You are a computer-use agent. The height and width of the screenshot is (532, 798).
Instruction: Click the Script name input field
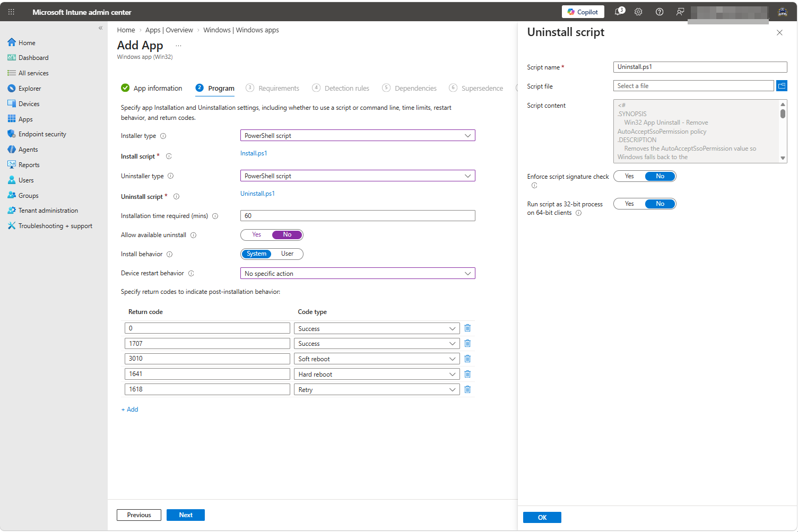700,67
